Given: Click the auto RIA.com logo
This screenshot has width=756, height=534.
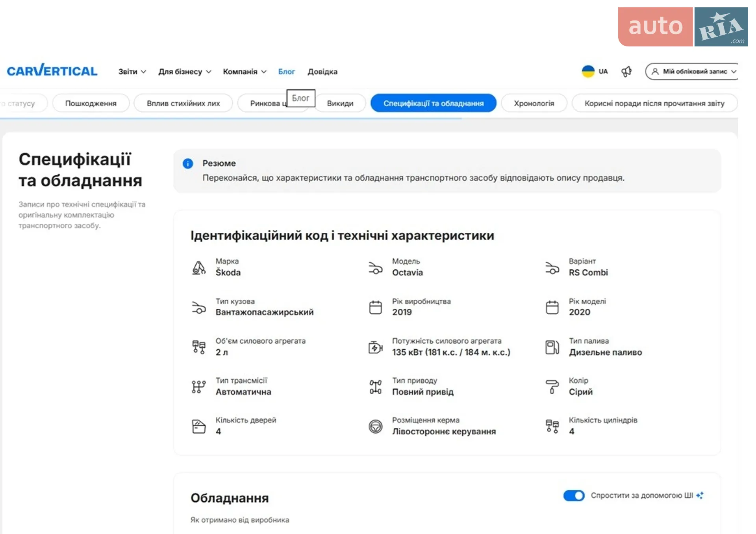Looking at the screenshot, I should tap(683, 27).
